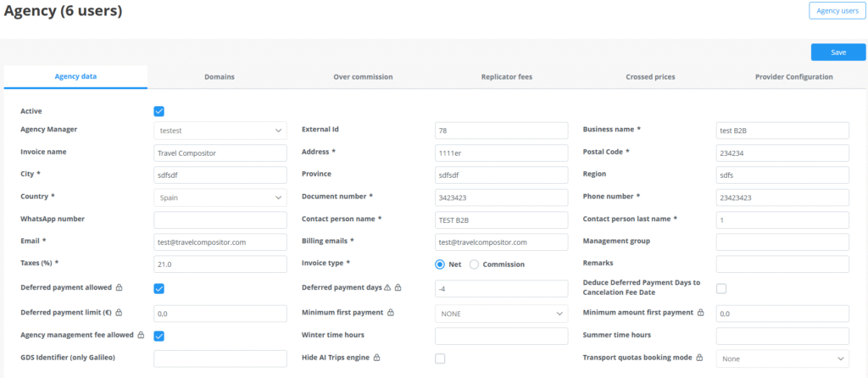Click warning triangle next to Deferred payment days

388,287
